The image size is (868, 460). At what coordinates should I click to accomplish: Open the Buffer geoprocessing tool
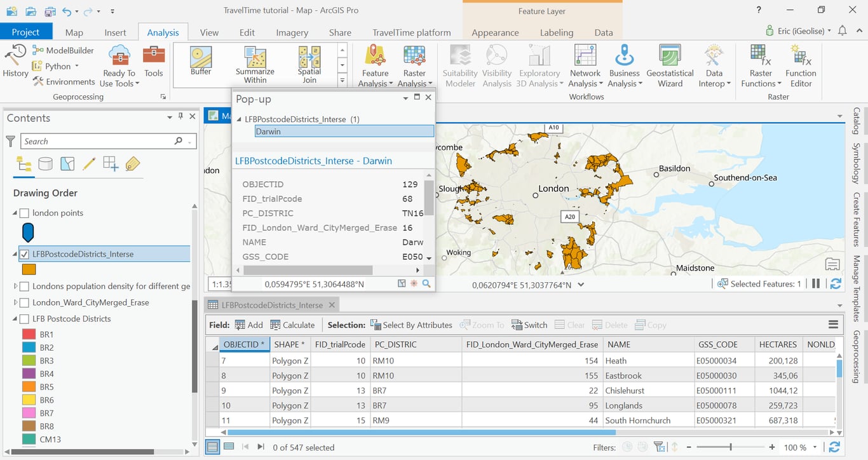(201, 62)
